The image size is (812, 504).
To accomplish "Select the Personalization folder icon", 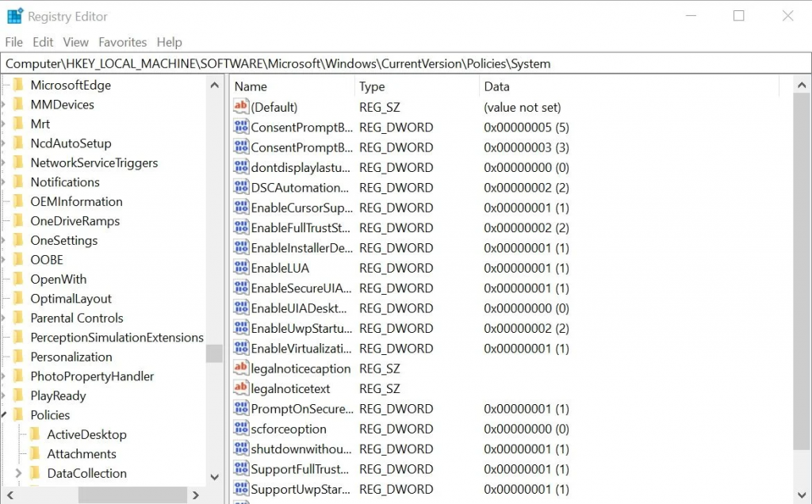I will (x=18, y=357).
